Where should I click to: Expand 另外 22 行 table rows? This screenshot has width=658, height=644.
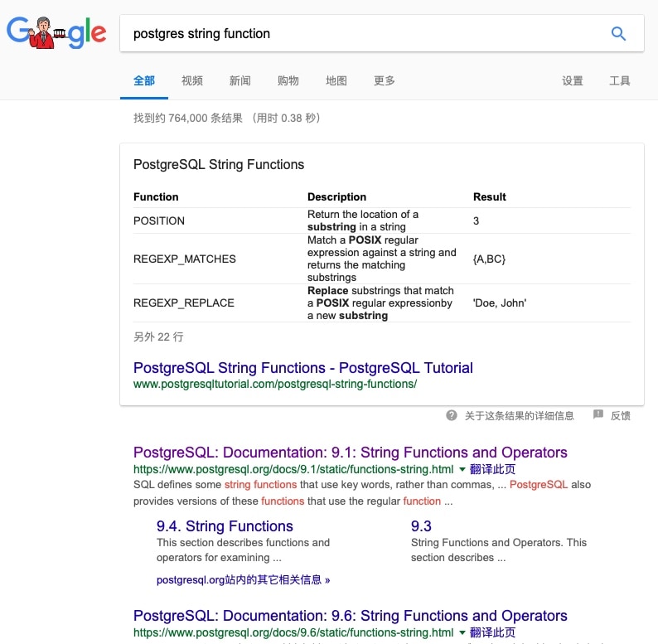[158, 337]
